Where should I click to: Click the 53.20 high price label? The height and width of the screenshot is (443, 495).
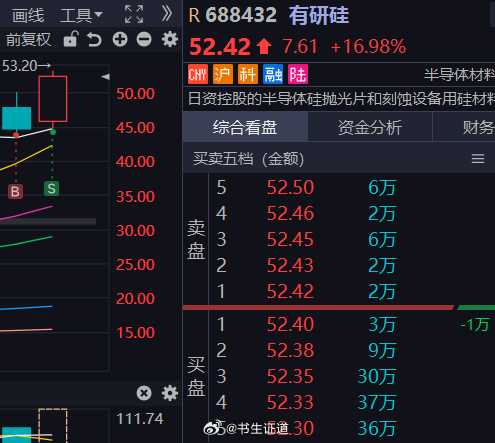point(27,66)
